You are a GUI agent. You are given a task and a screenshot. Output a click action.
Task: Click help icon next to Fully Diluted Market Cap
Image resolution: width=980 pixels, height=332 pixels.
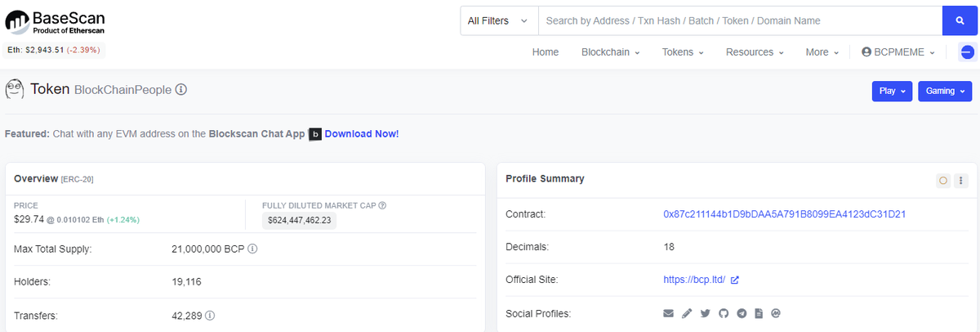click(382, 205)
